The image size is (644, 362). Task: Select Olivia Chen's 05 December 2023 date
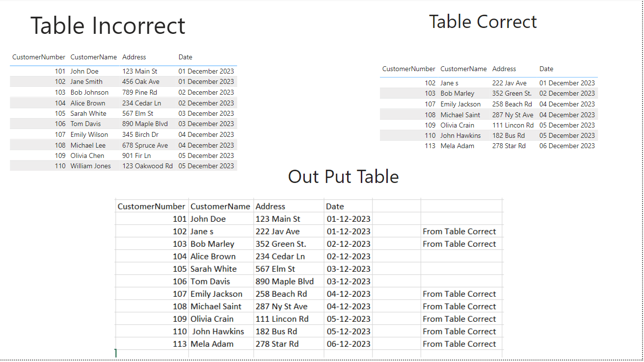pyautogui.click(x=206, y=155)
